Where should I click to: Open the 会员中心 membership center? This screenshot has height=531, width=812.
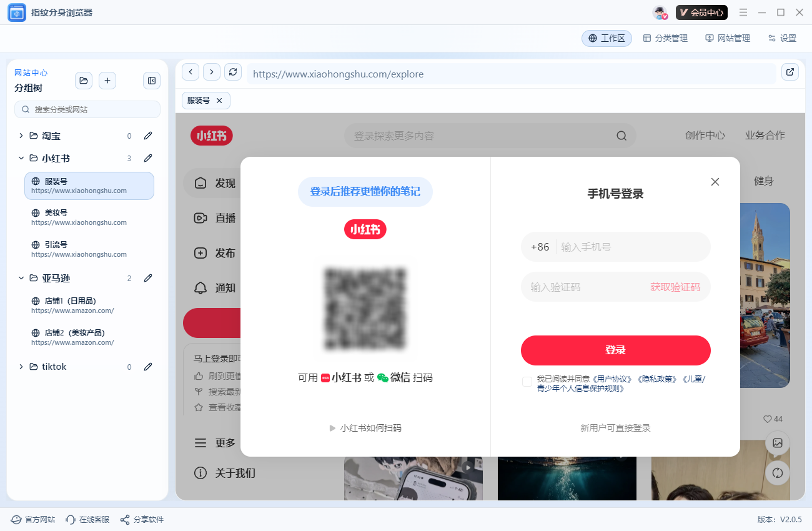(701, 12)
